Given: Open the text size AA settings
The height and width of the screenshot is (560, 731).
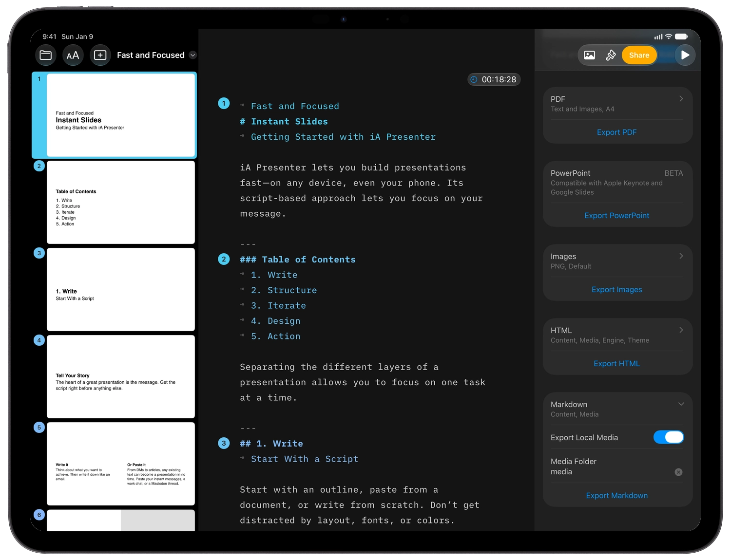Looking at the screenshot, I should click(73, 55).
